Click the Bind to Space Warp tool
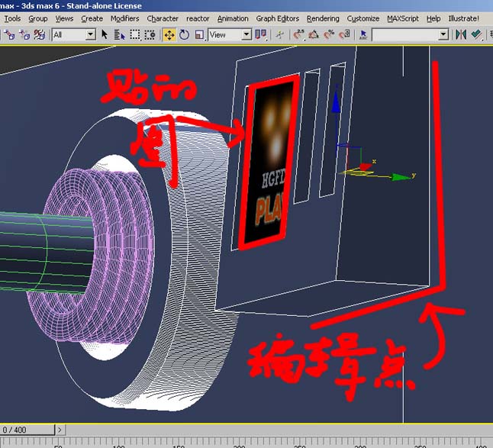The width and height of the screenshot is (493, 448). point(39,34)
